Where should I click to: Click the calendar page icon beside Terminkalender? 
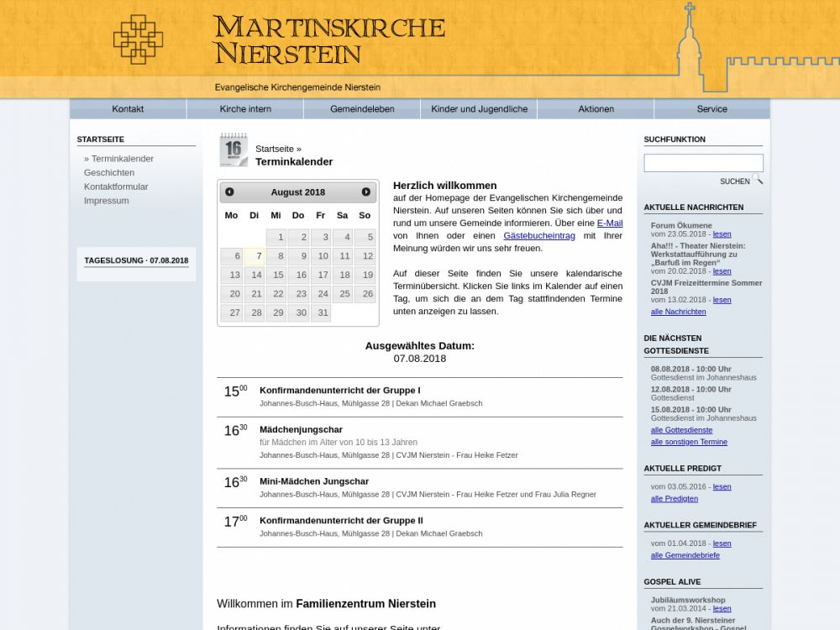[234, 150]
